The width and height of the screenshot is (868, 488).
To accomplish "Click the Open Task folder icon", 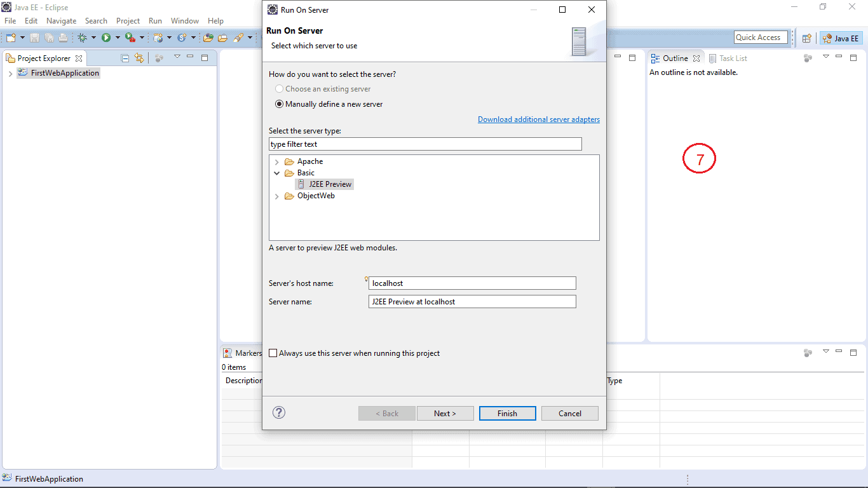I will click(x=222, y=38).
